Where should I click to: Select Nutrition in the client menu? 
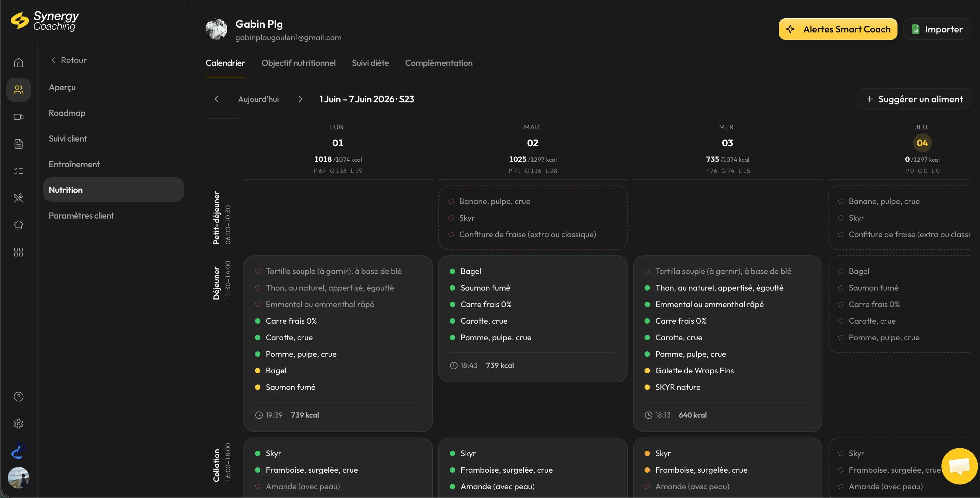(113, 190)
